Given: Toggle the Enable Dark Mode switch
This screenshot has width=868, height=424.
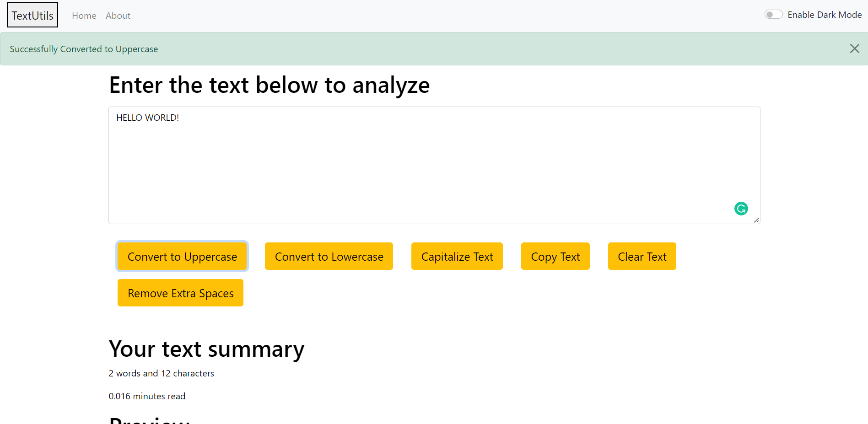Looking at the screenshot, I should click(x=773, y=15).
